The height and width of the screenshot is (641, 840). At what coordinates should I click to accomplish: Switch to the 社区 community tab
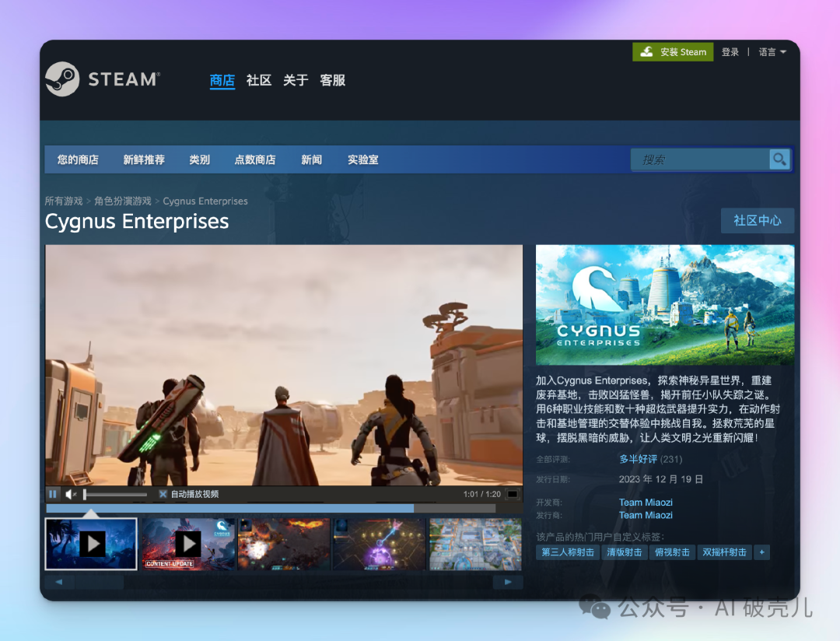(x=258, y=80)
